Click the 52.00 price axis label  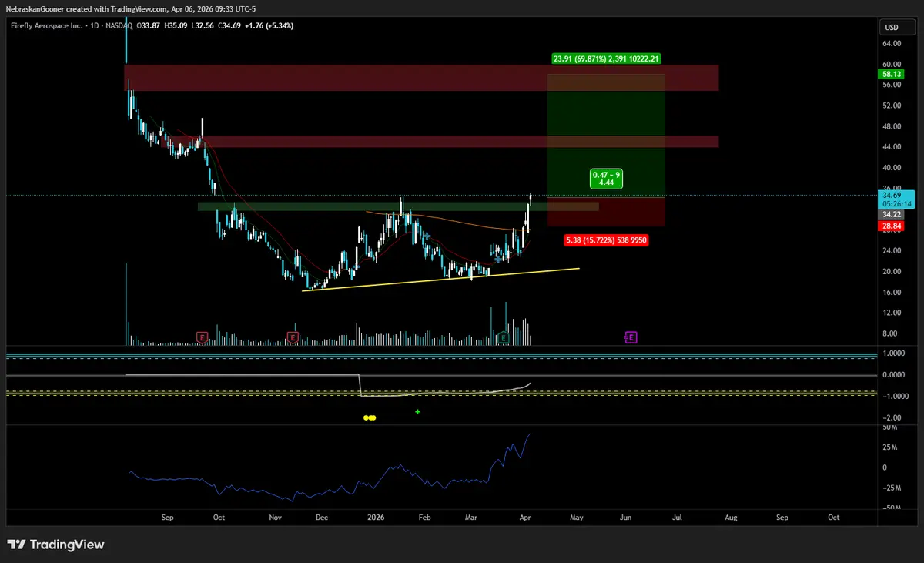point(892,106)
